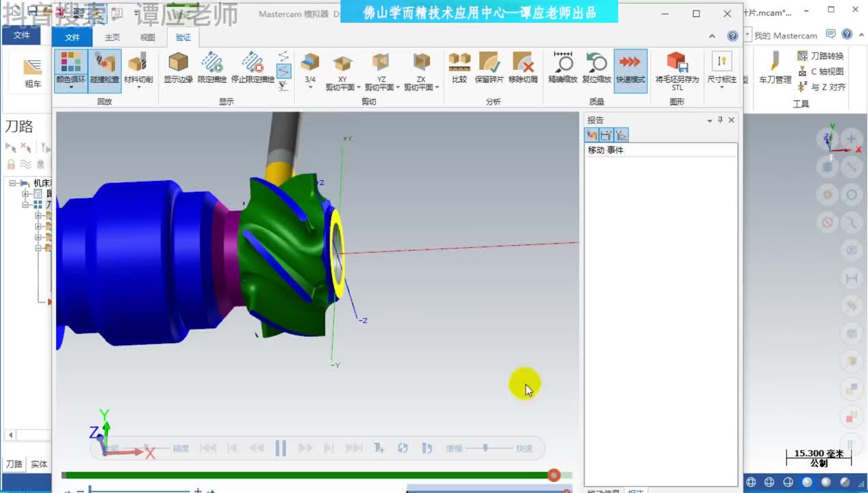Click the red simulation progress marker

click(x=554, y=475)
